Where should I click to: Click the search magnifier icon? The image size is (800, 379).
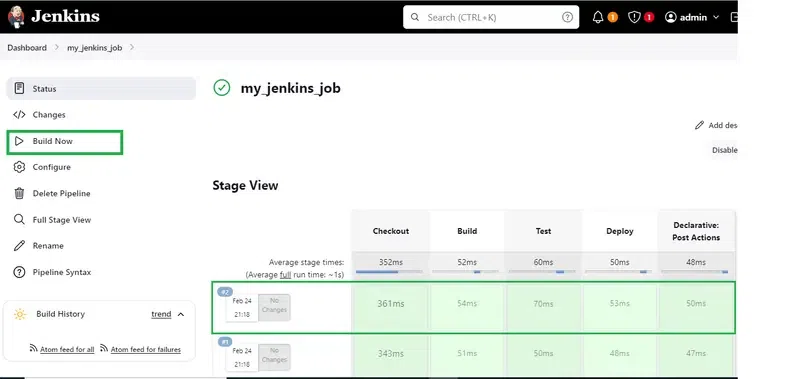[x=415, y=17]
